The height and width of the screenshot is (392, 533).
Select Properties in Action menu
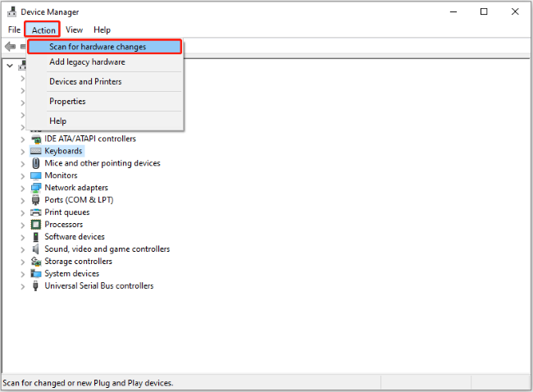(x=104, y=102)
